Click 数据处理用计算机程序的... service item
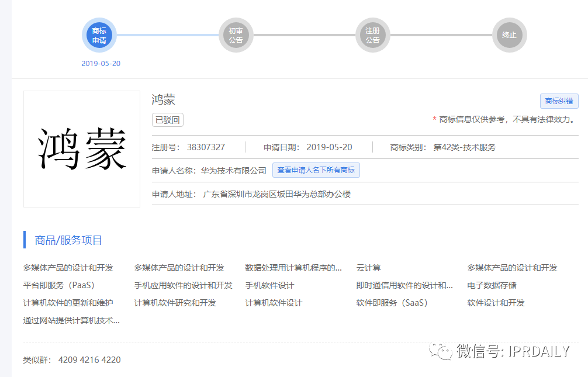This screenshot has height=377, width=588. (x=293, y=268)
